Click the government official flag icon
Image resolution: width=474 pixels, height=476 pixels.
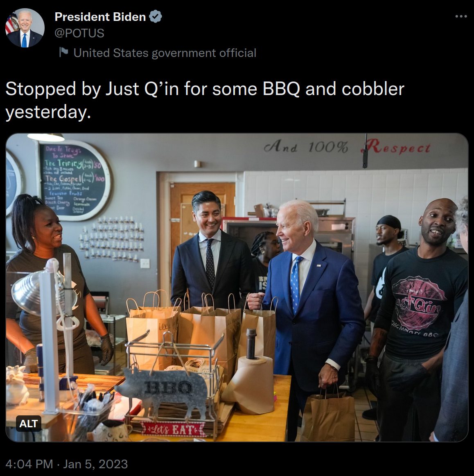(63, 52)
